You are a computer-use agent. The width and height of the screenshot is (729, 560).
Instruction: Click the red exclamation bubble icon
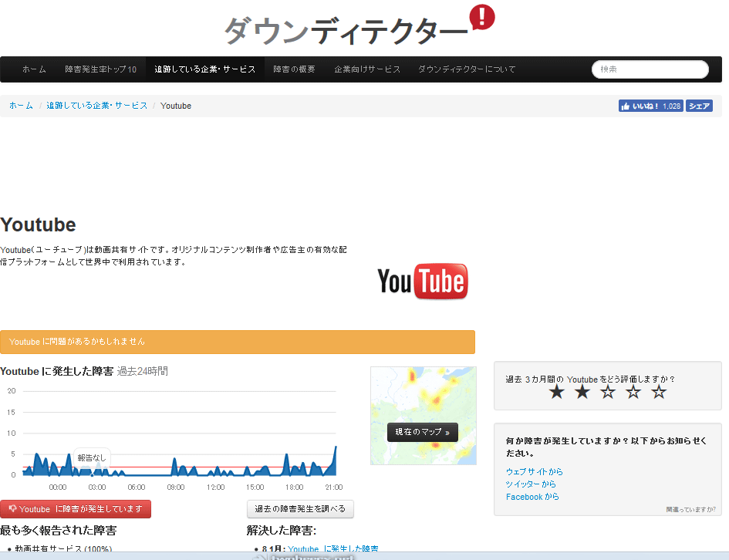coord(482,17)
